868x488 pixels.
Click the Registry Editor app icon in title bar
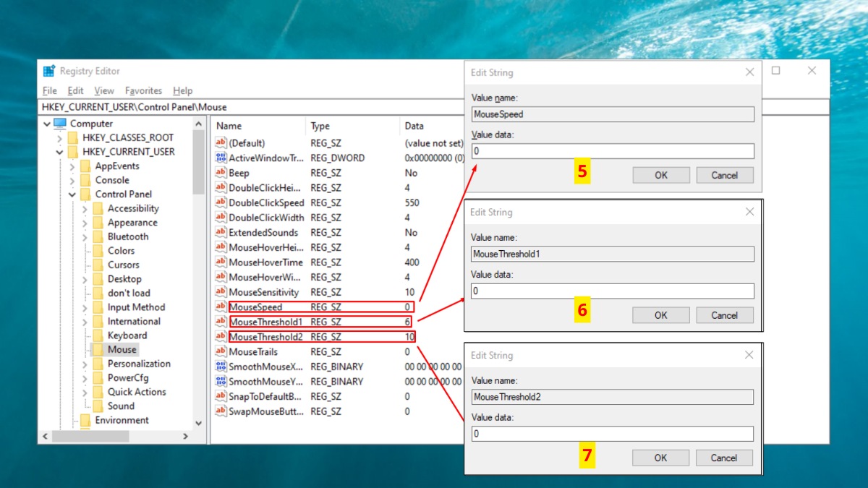[x=49, y=71]
